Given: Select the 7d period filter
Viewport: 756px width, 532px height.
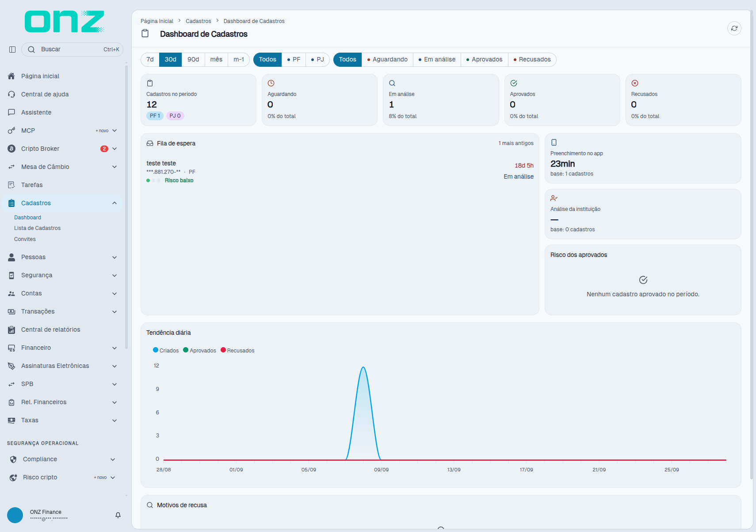Looking at the screenshot, I should pos(150,60).
